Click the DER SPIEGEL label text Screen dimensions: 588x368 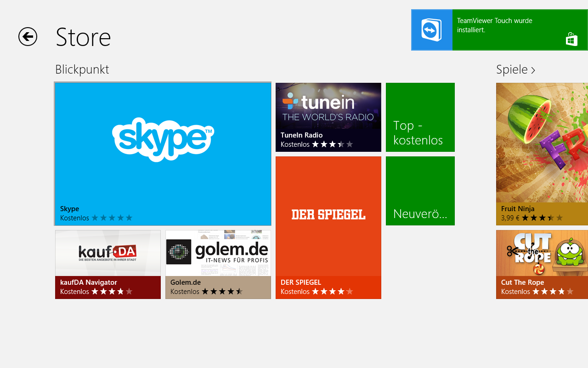click(x=301, y=282)
